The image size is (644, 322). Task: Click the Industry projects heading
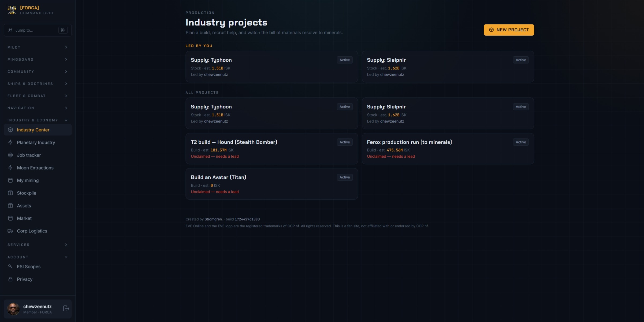click(226, 22)
